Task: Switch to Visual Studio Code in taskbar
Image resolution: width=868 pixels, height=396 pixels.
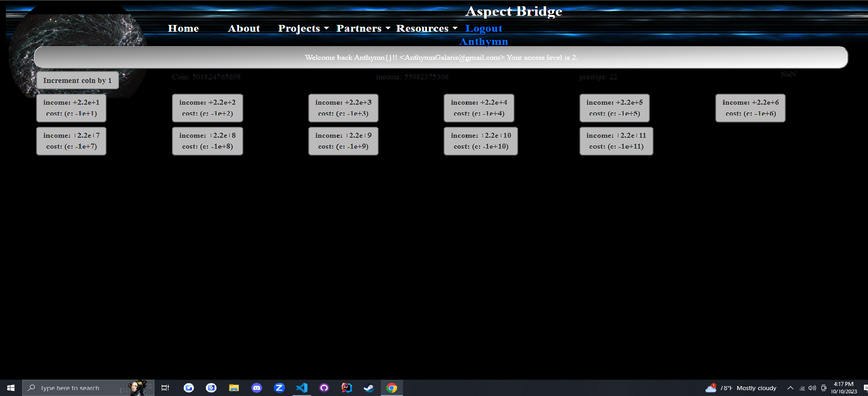Action: tap(302, 388)
